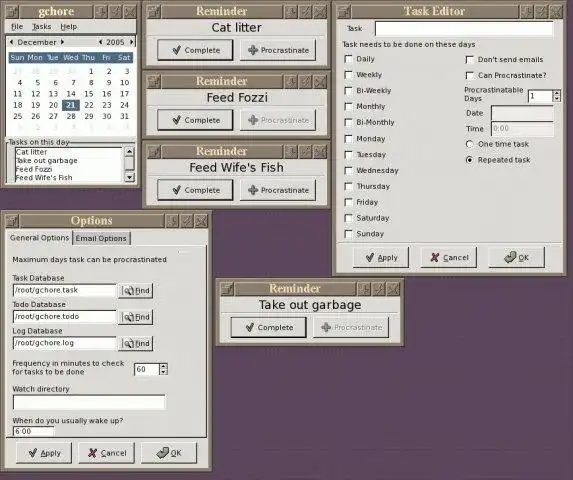Increase Procrastinatable Days with up arrow

point(556,93)
